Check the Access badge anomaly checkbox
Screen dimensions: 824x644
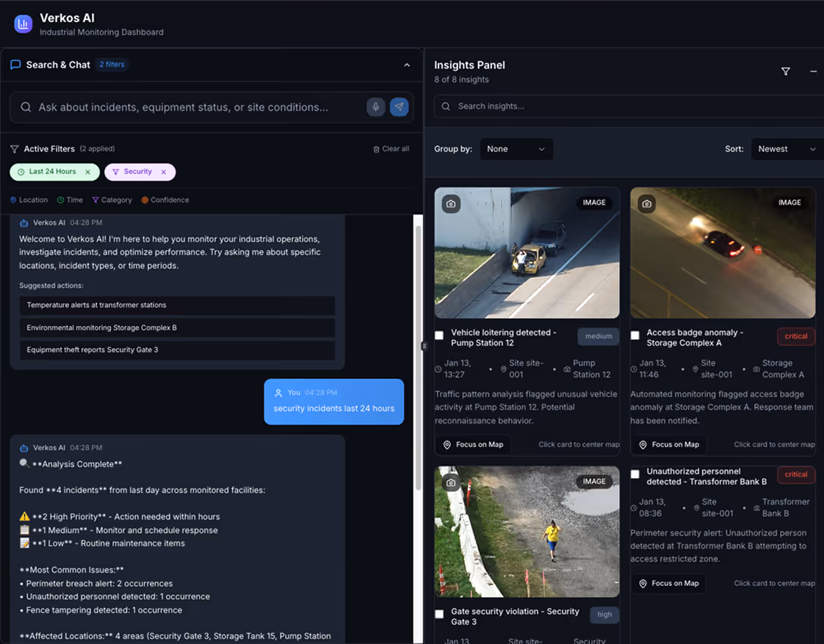[635, 335]
